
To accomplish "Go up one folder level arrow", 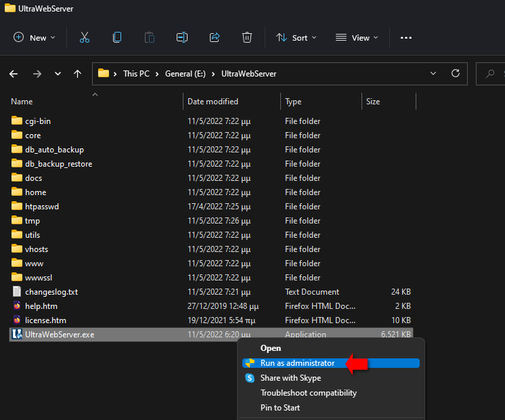I will click(x=77, y=74).
